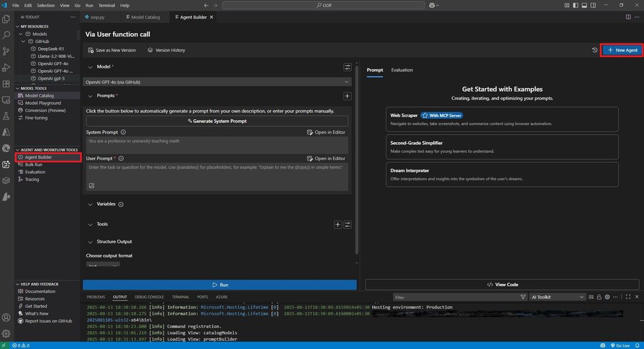Switch to the DEBUG CONSOLE panel tab
This screenshot has height=349, width=644.
click(149, 297)
